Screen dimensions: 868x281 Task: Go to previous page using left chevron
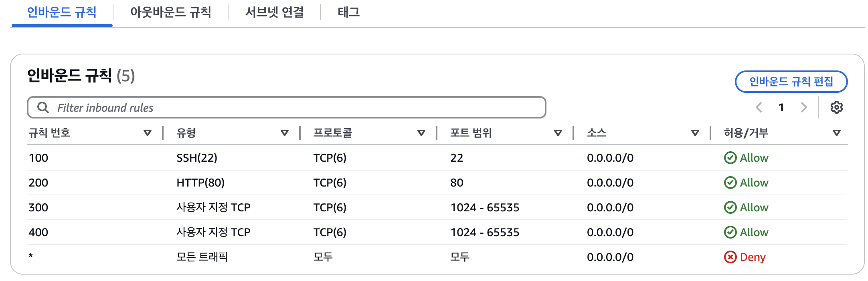pos(759,107)
